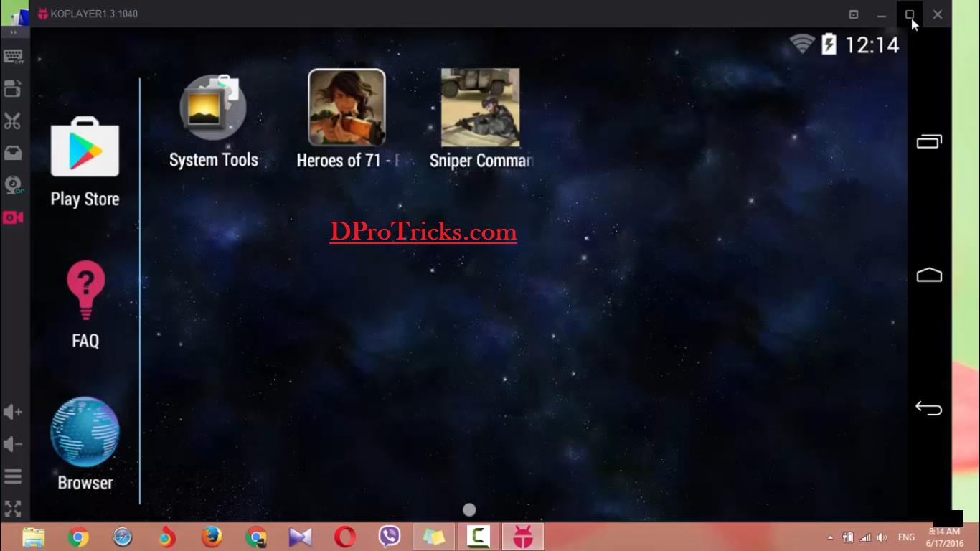Open the shared folder tray icon
The width and height of the screenshot is (980, 551).
[13, 153]
